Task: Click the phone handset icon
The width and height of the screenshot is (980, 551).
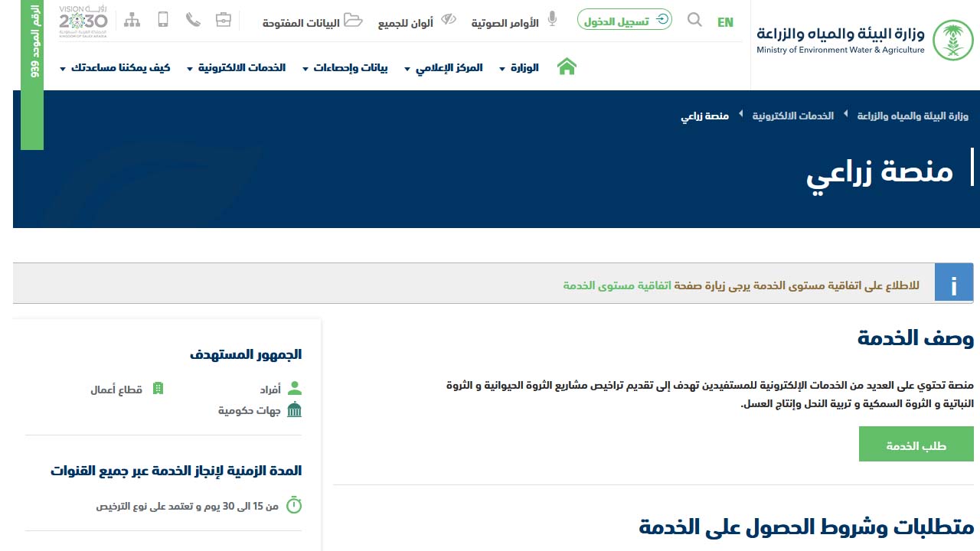Action: coord(193,20)
